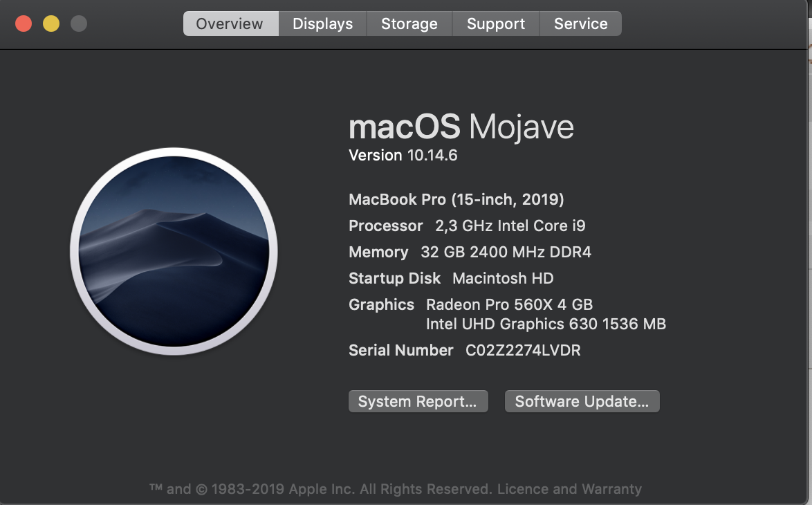
Task: Click the macOS Mojave desert icon
Action: point(174,251)
